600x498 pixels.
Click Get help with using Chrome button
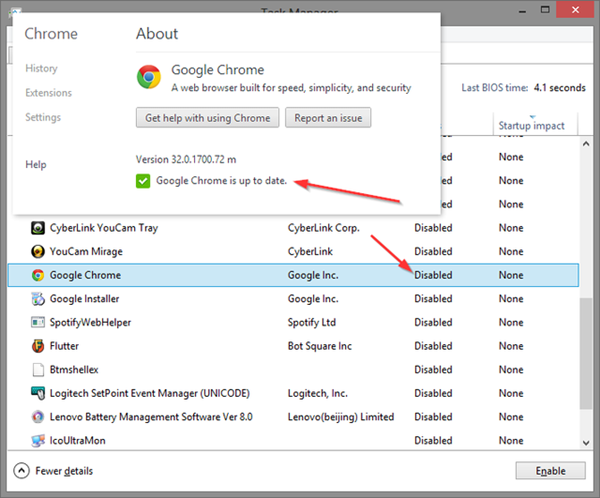pos(207,118)
